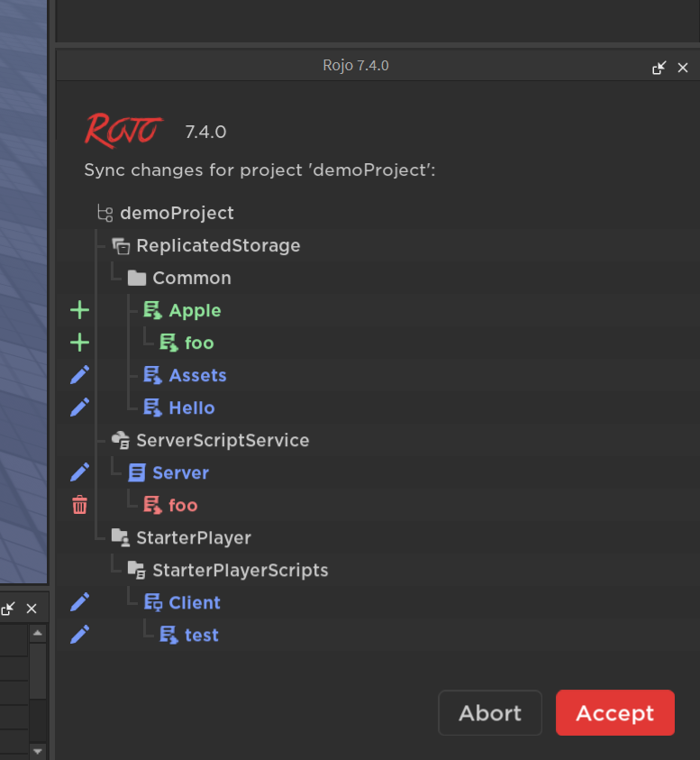The image size is (700, 760).
Task: Click the Accept button
Action: [x=614, y=712]
